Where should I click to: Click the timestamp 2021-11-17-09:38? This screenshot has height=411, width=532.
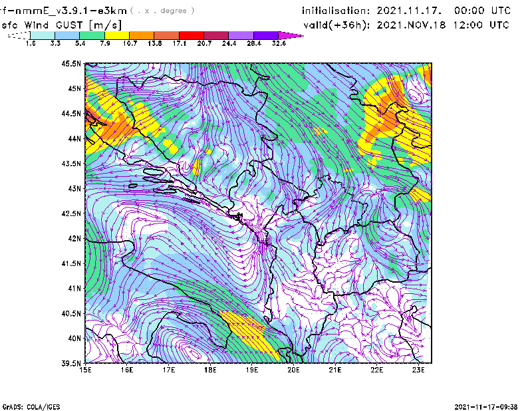[x=486, y=407]
